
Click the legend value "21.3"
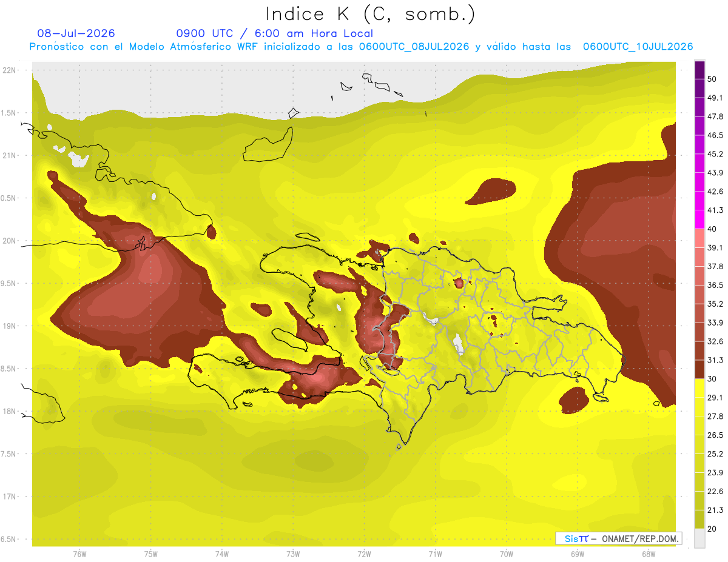point(715,509)
